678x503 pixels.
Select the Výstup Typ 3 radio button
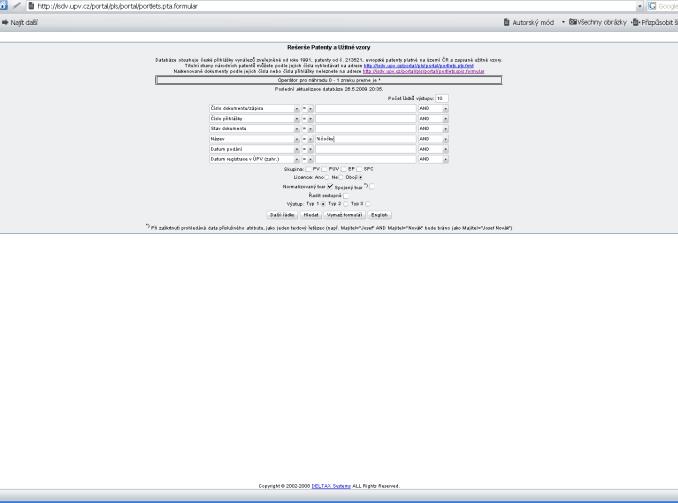368,204
